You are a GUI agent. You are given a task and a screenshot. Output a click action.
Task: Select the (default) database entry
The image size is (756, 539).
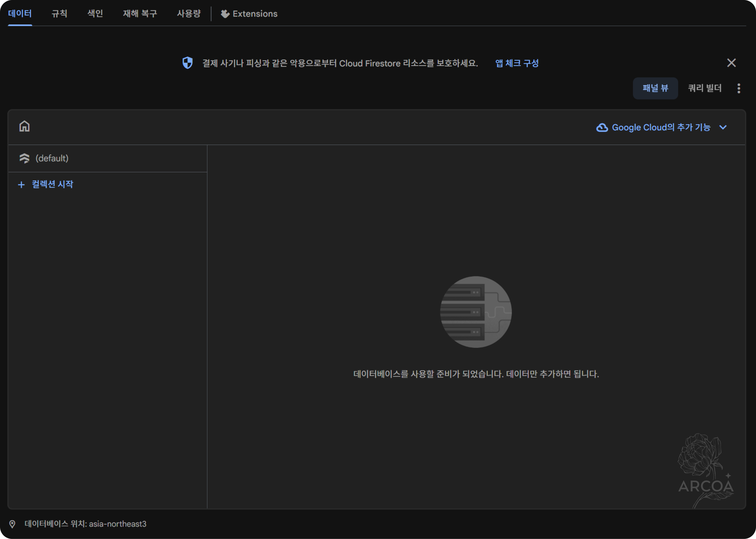coord(52,158)
